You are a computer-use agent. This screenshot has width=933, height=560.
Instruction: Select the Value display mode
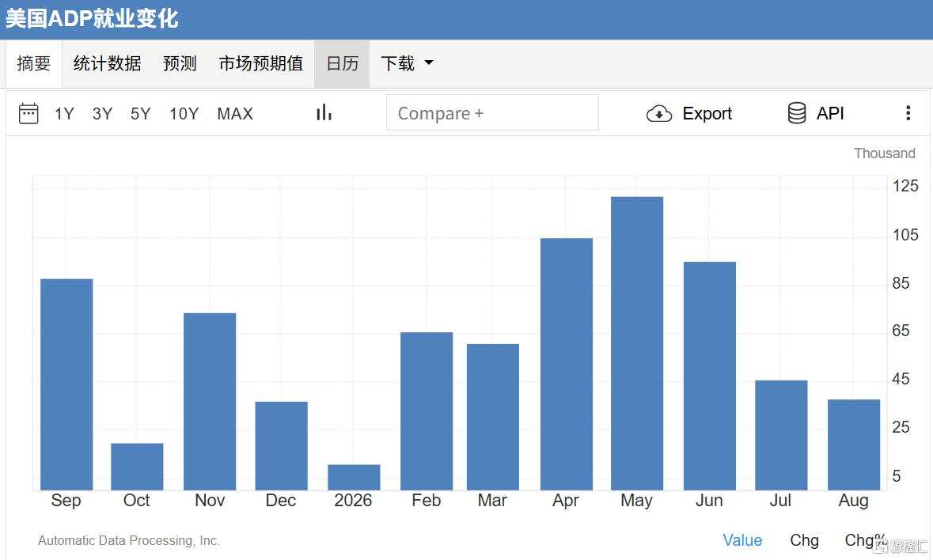[x=742, y=540]
